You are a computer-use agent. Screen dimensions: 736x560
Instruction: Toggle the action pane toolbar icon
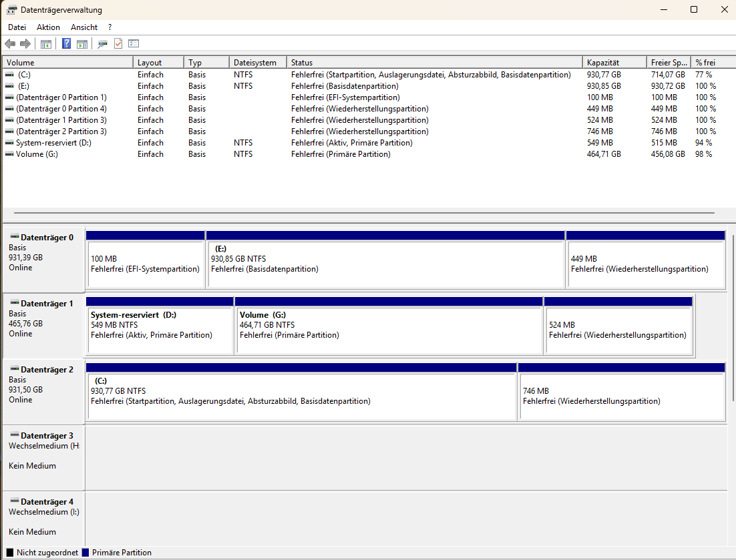point(82,43)
